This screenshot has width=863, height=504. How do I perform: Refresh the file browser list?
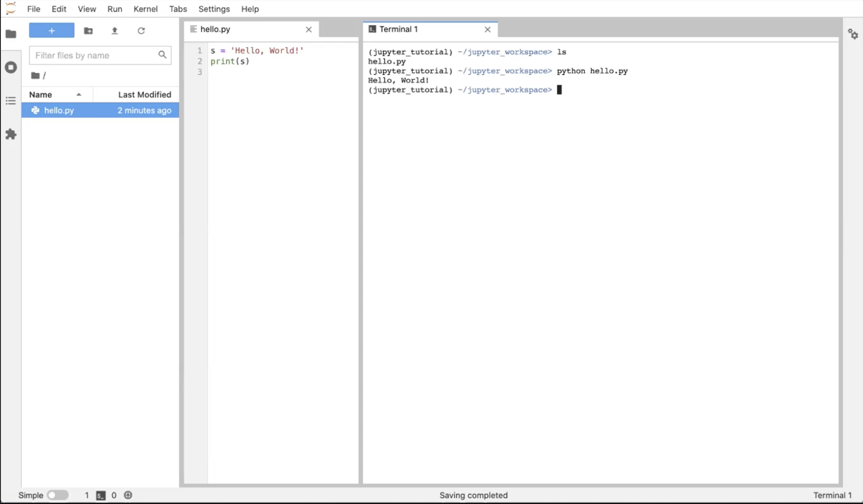(141, 30)
